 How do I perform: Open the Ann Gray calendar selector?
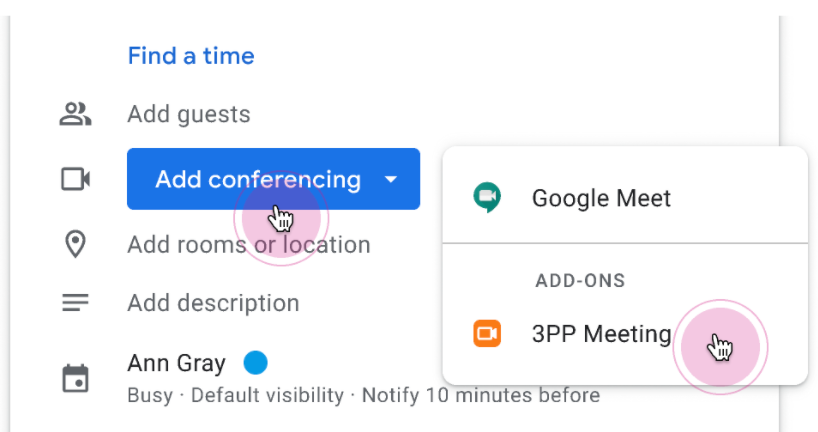[176, 363]
